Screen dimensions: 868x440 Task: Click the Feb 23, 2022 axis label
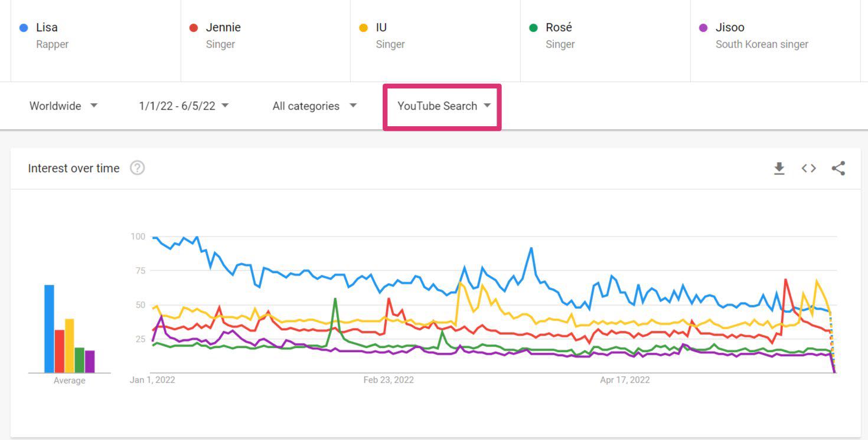tap(389, 380)
